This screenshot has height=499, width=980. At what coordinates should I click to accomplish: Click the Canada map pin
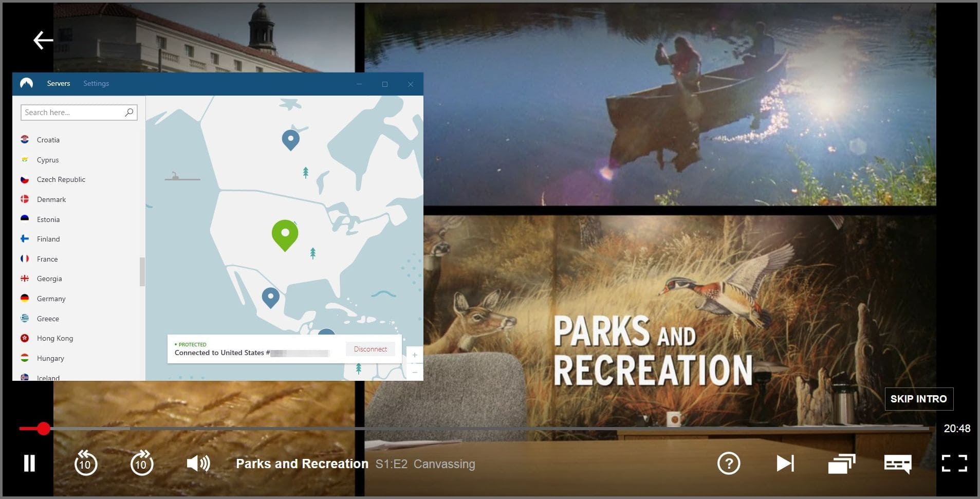click(x=291, y=139)
